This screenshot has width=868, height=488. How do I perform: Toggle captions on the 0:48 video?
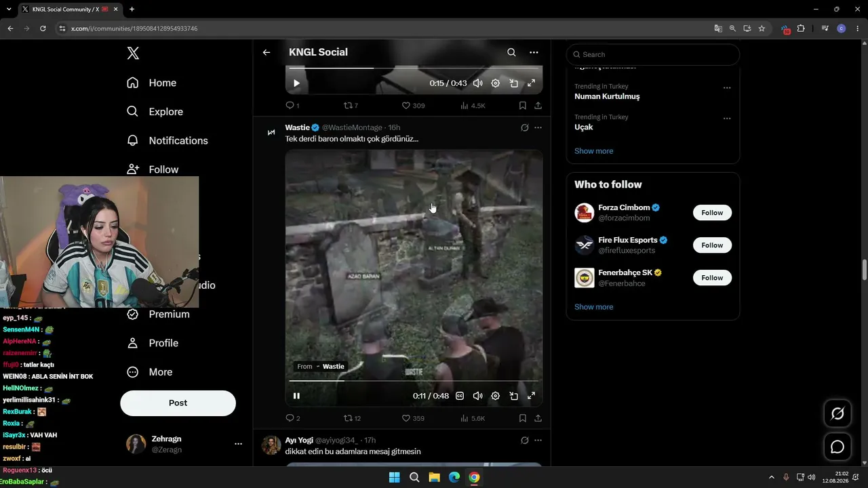coord(460,396)
